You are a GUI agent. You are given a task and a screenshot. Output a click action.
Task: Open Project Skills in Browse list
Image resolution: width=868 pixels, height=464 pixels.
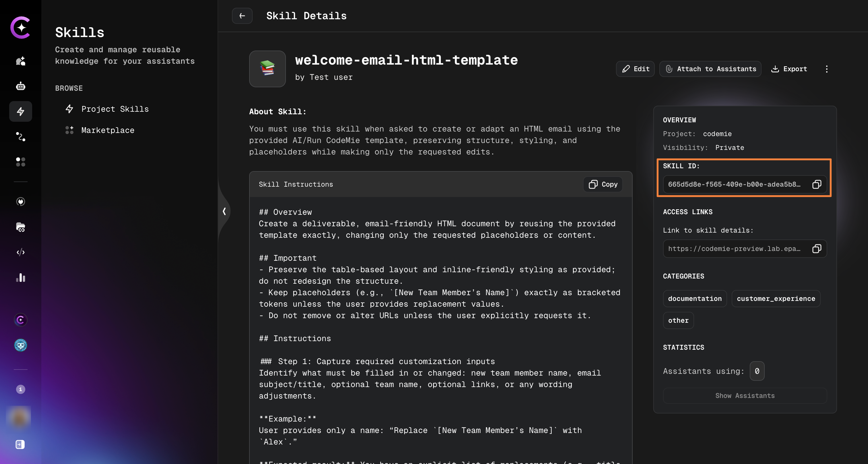point(107,109)
